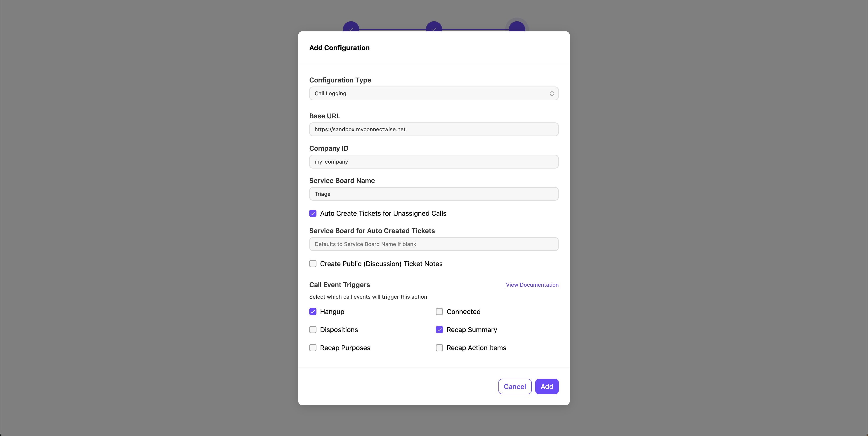Click the Add button
This screenshot has height=436, width=868.
547,387
